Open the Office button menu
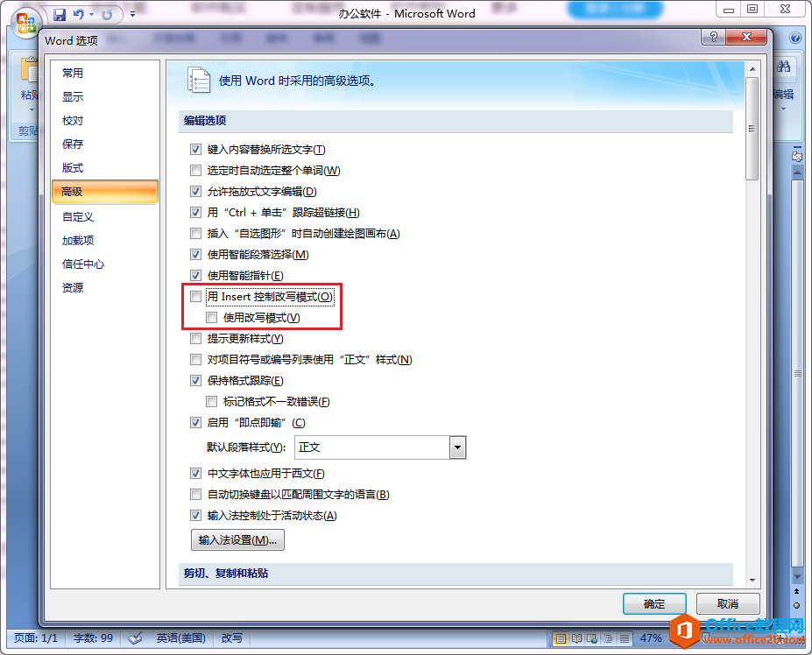The image size is (812, 655). tap(25, 23)
